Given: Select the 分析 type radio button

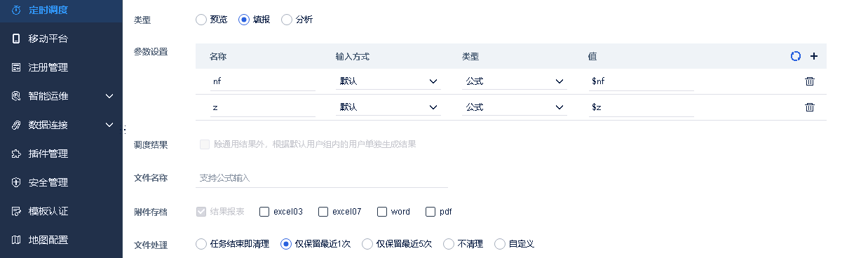Looking at the screenshot, I should coord(286,20).
